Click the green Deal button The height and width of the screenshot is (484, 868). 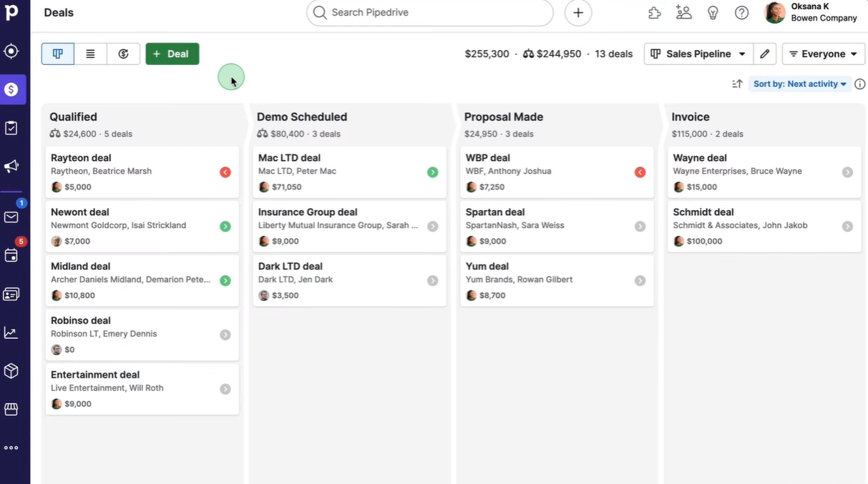coord(172,54)
